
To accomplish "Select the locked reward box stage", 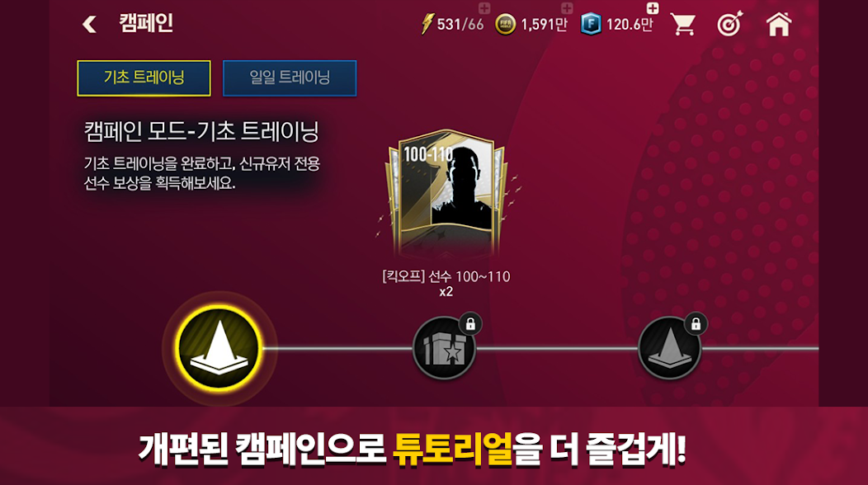I will tap(444, 348).
